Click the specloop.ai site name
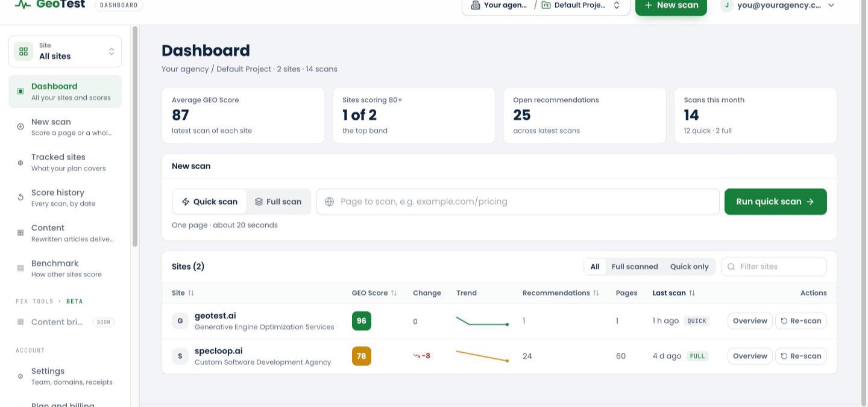868x407 pixels. 218,351
